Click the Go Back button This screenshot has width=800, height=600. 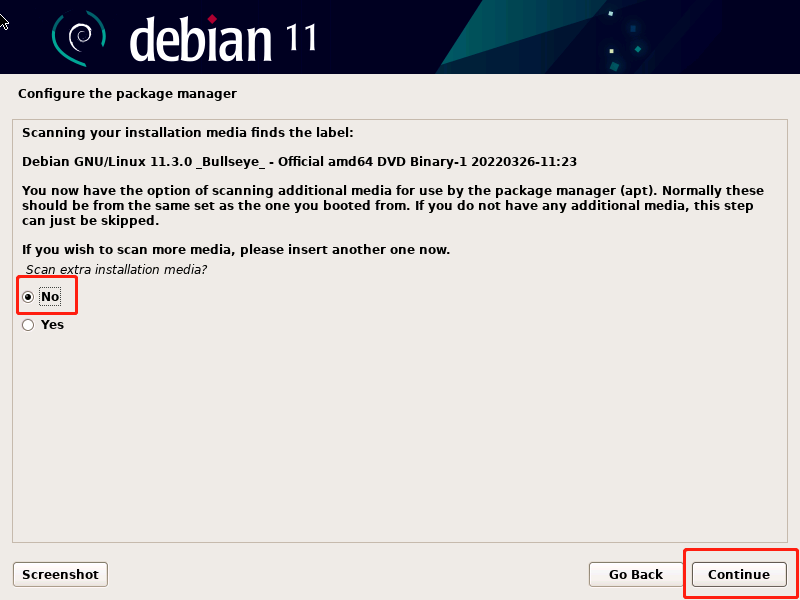click(636, 574)
